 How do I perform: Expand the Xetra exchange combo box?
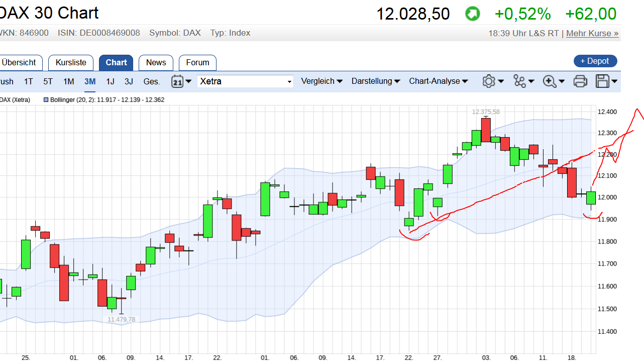tap(245, 81)
